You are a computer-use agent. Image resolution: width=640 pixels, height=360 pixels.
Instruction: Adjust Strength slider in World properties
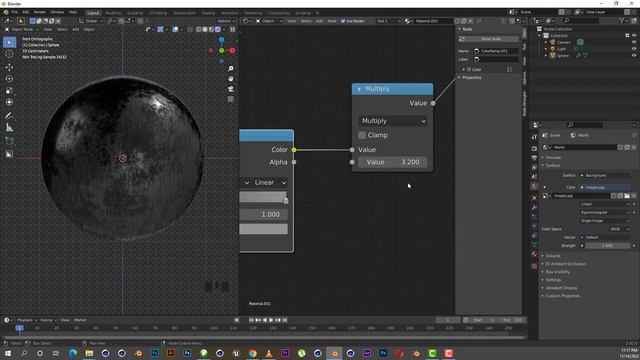pyautogui.click(x=607, y=245)
